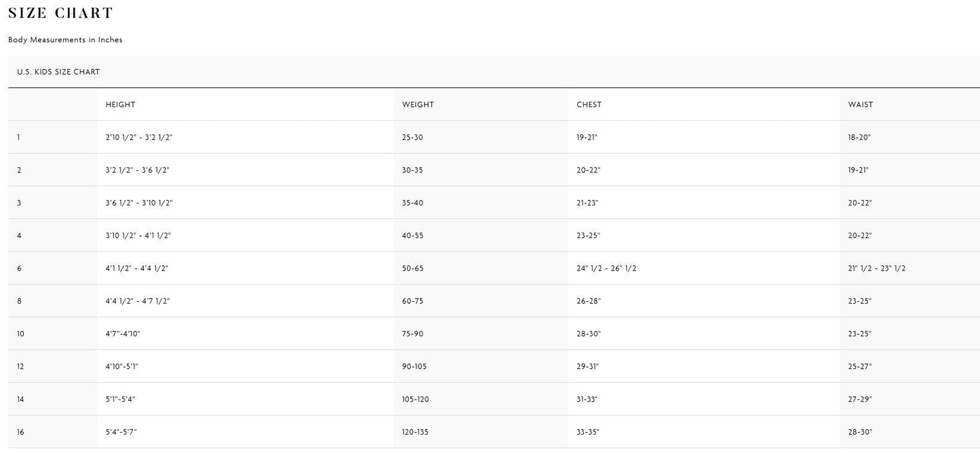
Task: Click the waist cell 28-30"
Action: [x=859, y=432]
